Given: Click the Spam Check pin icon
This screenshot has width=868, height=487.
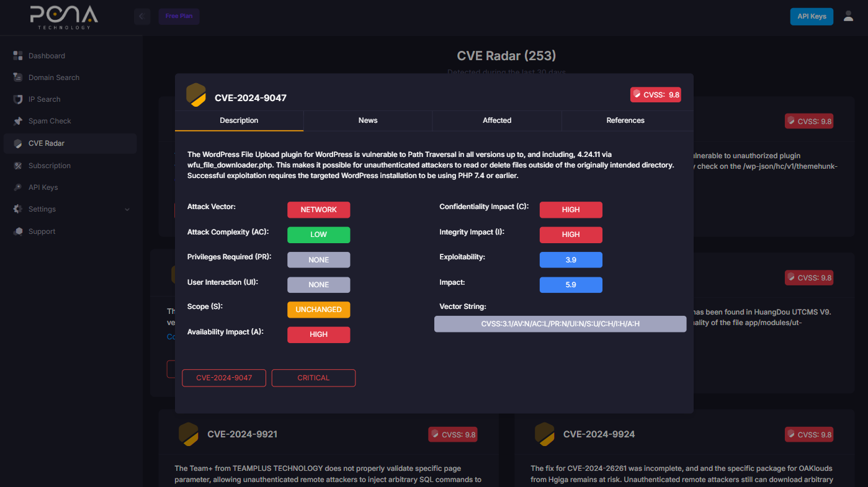Looking at the screenshot, I should point(18,121).
